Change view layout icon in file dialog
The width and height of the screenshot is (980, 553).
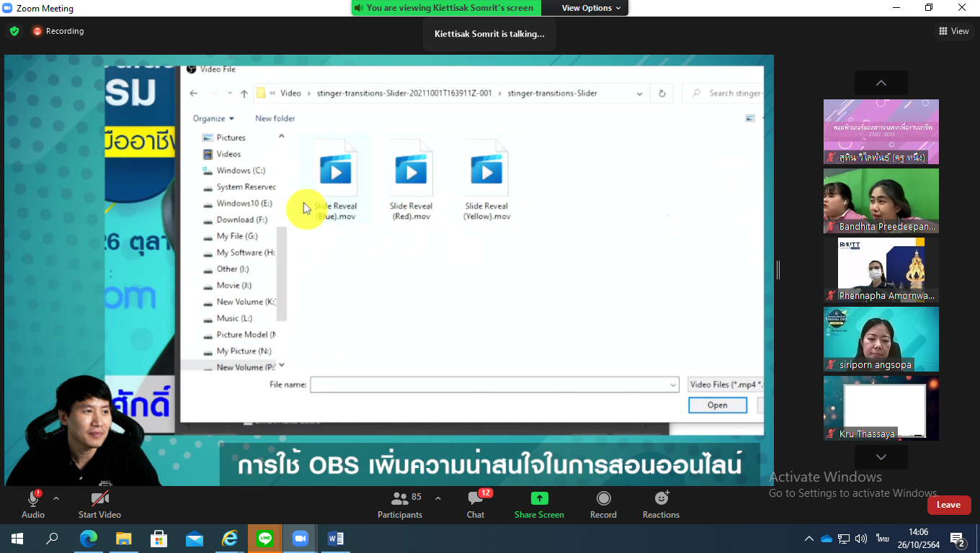pyautogui.click(x=750, y=118)
